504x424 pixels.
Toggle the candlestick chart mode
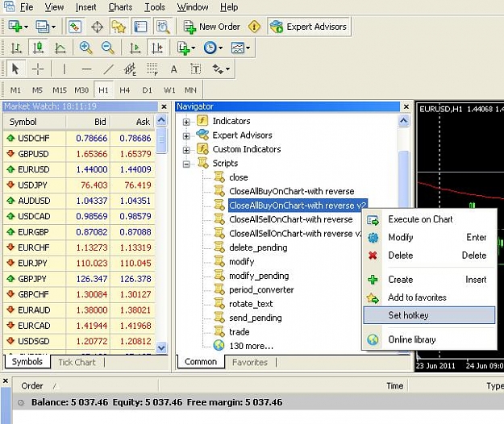coord(38,48)
